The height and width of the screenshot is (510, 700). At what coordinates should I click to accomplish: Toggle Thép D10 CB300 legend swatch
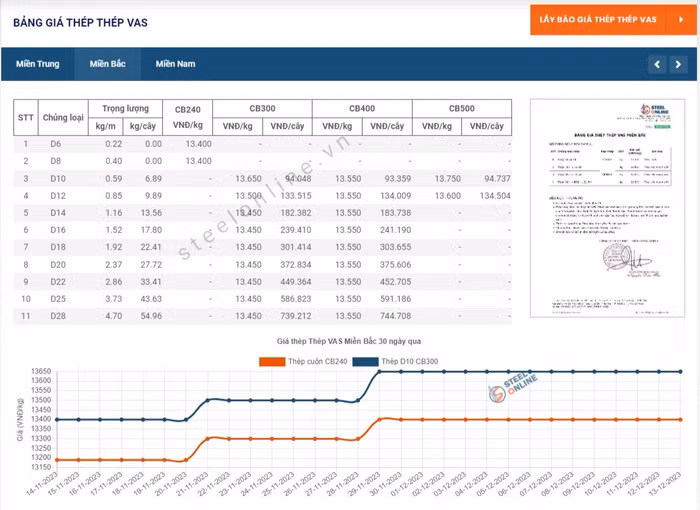366,362
